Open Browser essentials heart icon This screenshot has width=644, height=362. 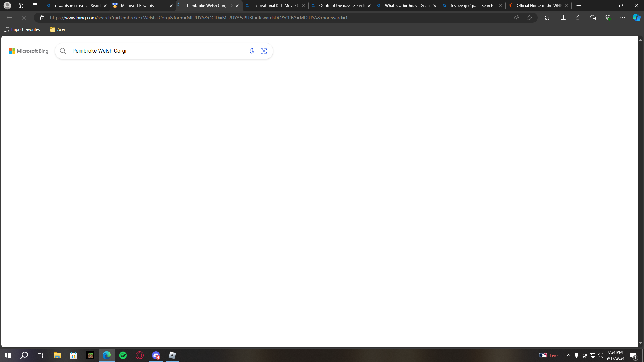click(607, 18)
